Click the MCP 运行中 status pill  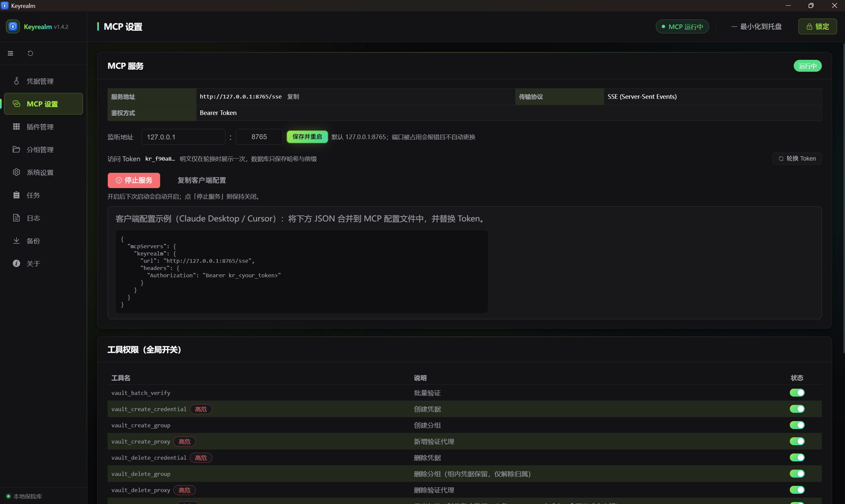pos(682,26)
